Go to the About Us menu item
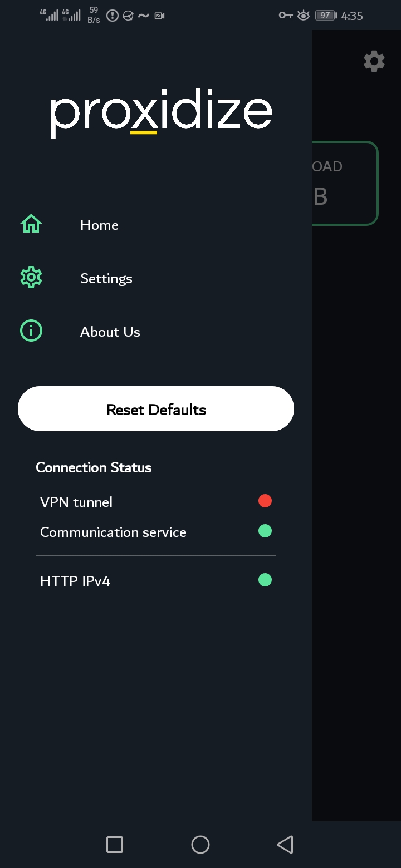The image size is (401, 868). point(110,332)
